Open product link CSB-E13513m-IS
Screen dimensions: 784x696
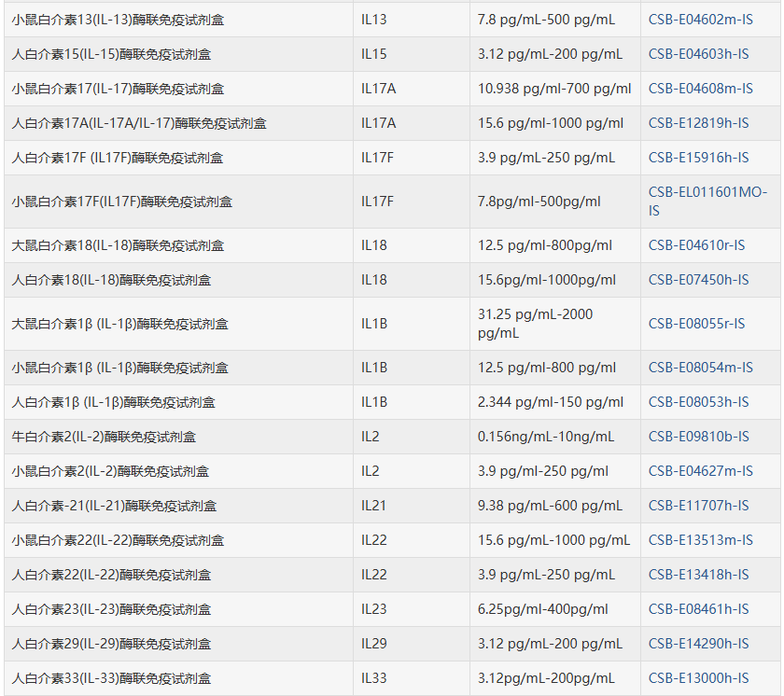click(x=701, y=540)
